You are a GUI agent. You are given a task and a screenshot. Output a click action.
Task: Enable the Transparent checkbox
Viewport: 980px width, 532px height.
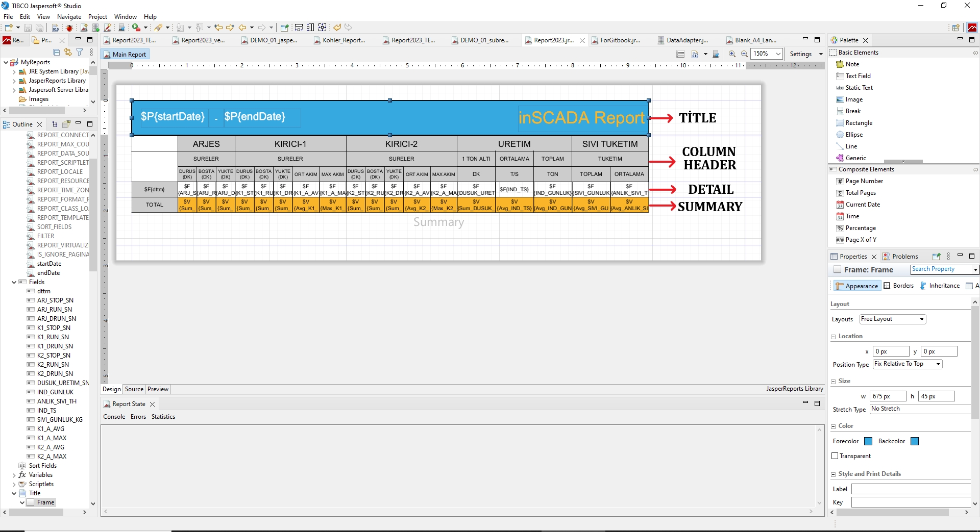click(835, 456)
